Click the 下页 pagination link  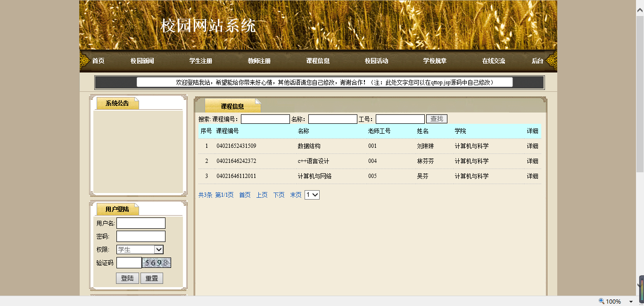279,195
